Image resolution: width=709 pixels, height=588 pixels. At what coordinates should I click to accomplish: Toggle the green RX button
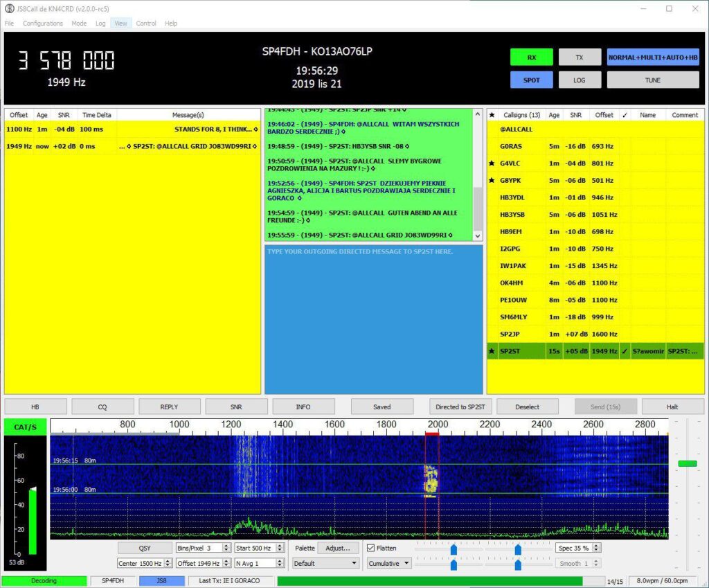pos(532,57)
